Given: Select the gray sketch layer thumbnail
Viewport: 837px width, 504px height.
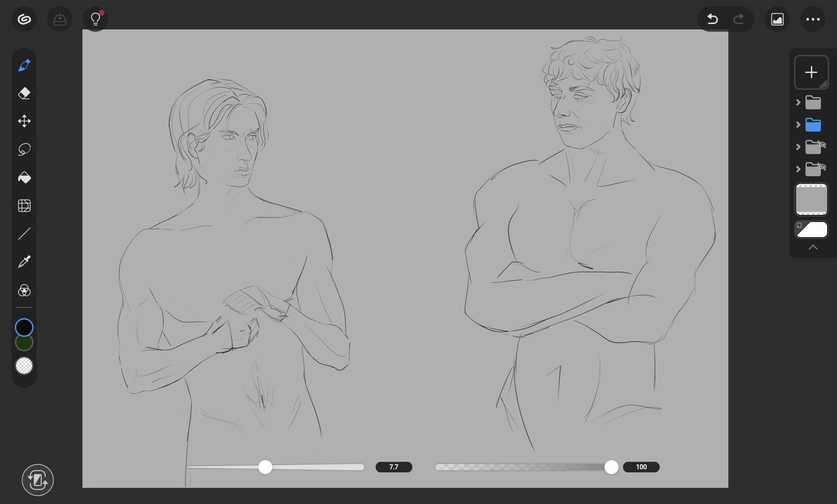Looking at the screenshot, I should point(811,199).
